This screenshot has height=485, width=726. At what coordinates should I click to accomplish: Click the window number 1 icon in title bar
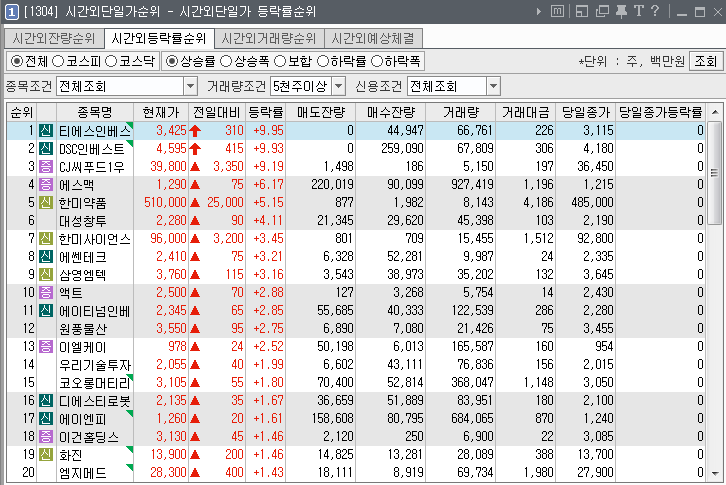tap(12, 12)
